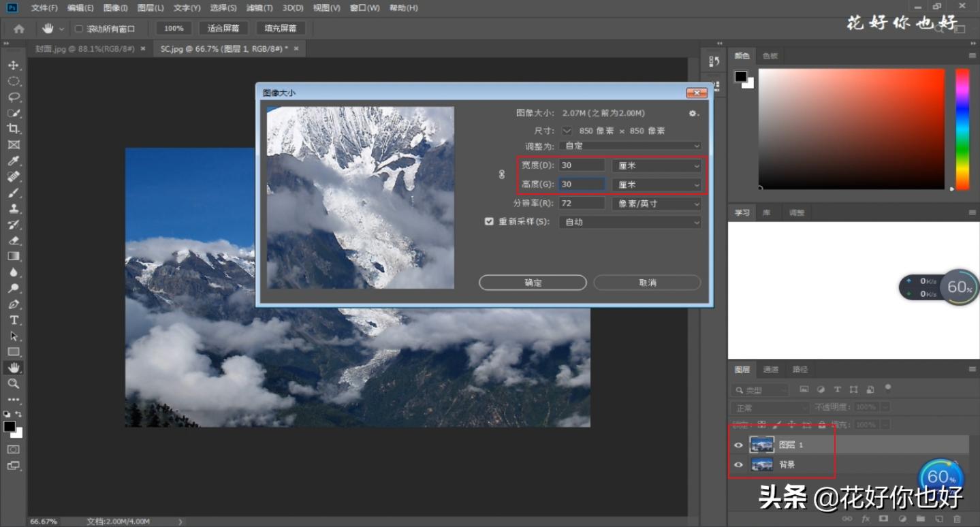Swap foreground and background colors
Image resolution: width=980 pixels, height=527 pixels.
pyautogui.click(x=18, y=414)
